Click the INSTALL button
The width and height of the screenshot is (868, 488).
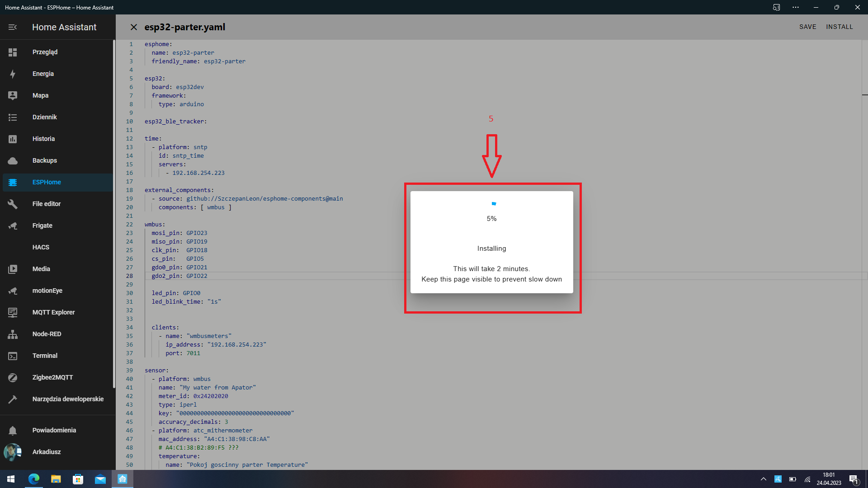(840, 27)
